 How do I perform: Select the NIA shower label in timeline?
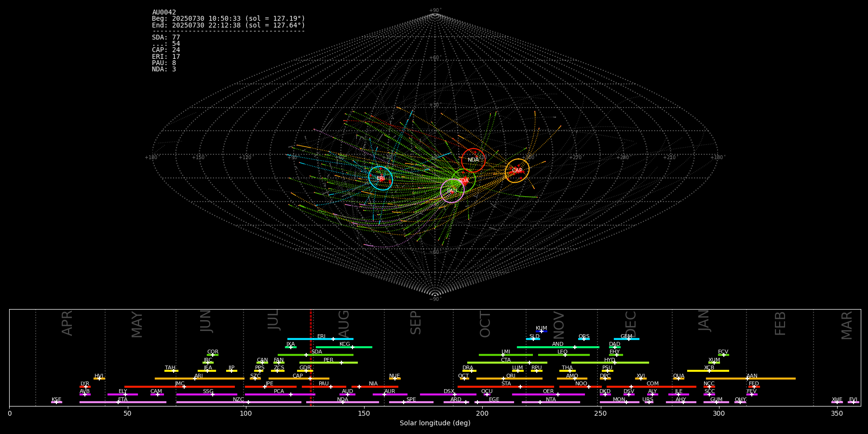pyautogui.click(x=373, y=383)
